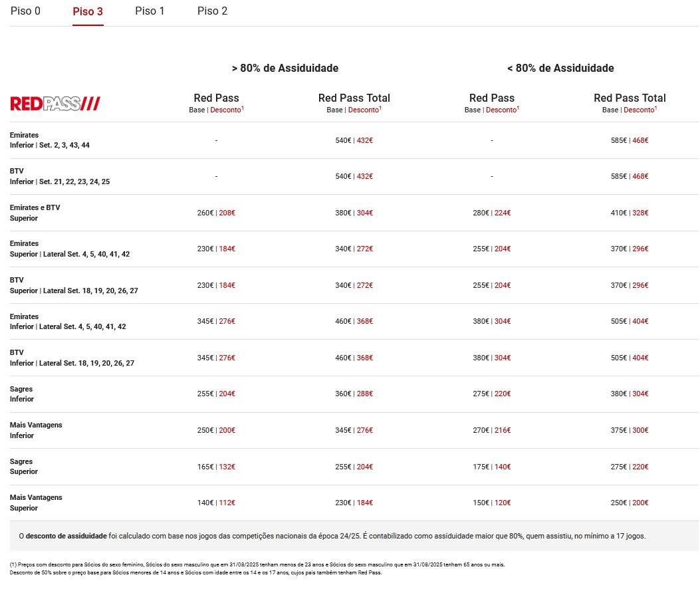Image resolution: width=700 pixels, height=595 pixels.
Task: Select the '345€ | 276€' price in Mais Vantagens Inferior row
Action: (x=354, y=430)
